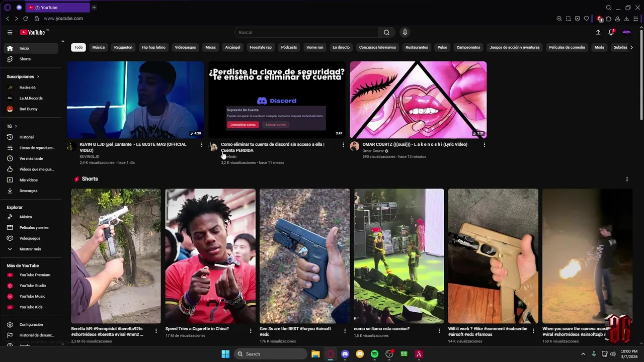Image resolution: width=644 pixels, height=362 pixels.
Task: Expand the Suscripciones section chevron
Action: pyautogui.click(x=38, y=76)
